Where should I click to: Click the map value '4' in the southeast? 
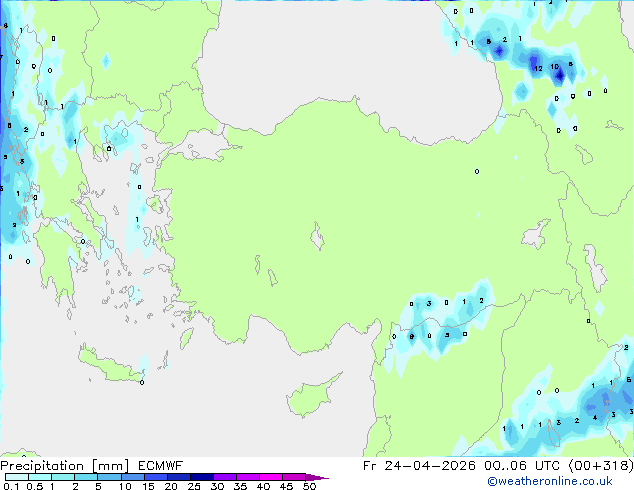click(x=595, y=418)
